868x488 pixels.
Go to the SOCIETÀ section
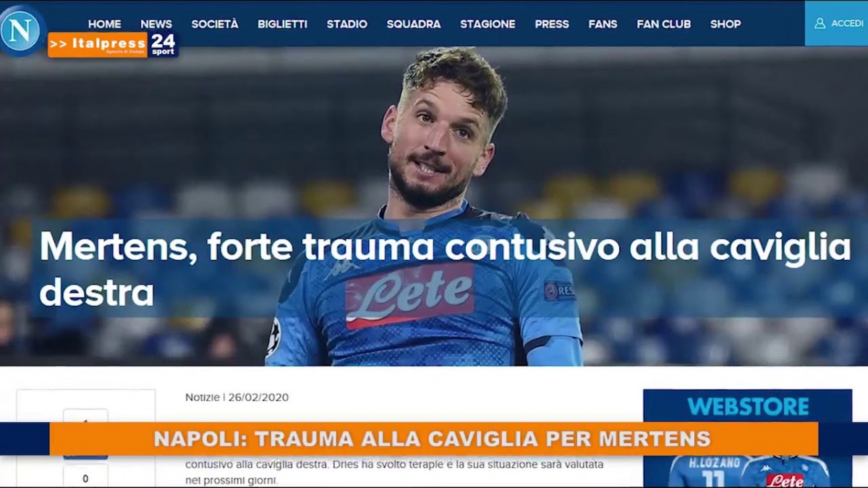pos(215,24)
